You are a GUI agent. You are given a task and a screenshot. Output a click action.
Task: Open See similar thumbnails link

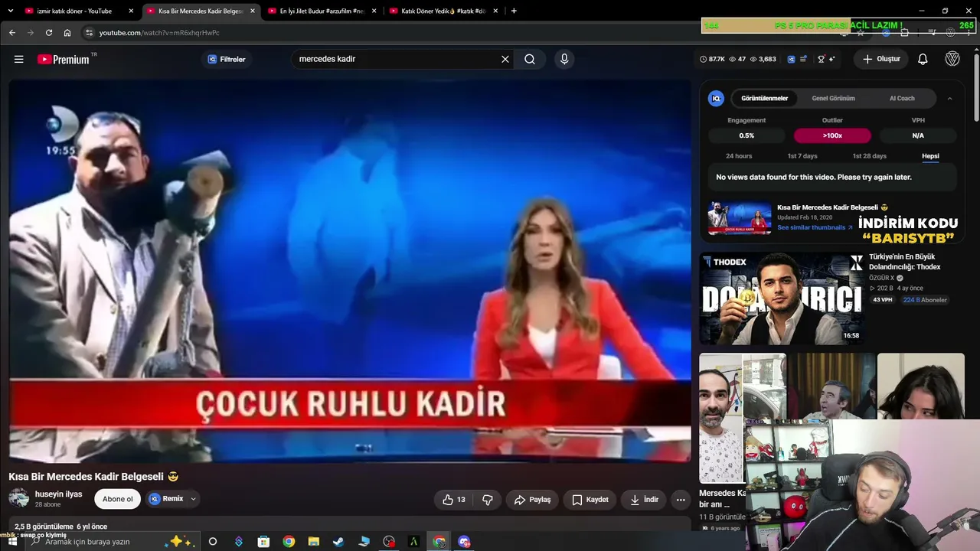pyautogui.click(x=815, y=227)
